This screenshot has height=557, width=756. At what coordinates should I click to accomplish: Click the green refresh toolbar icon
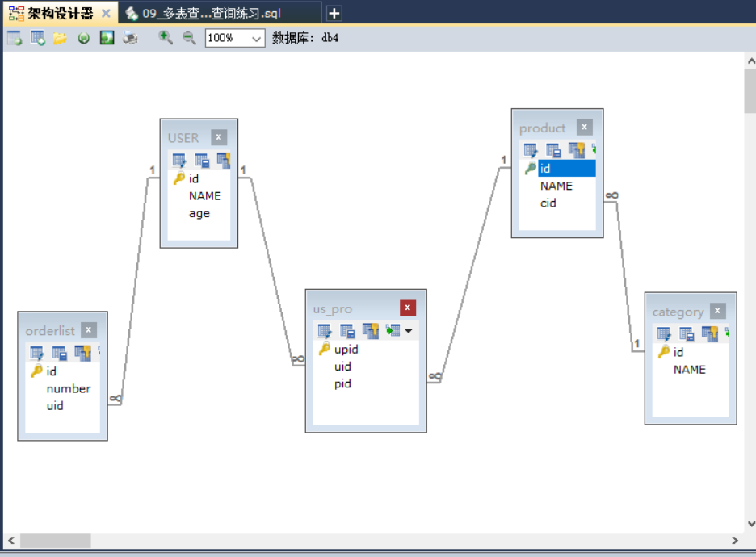(x=83, y=38)
